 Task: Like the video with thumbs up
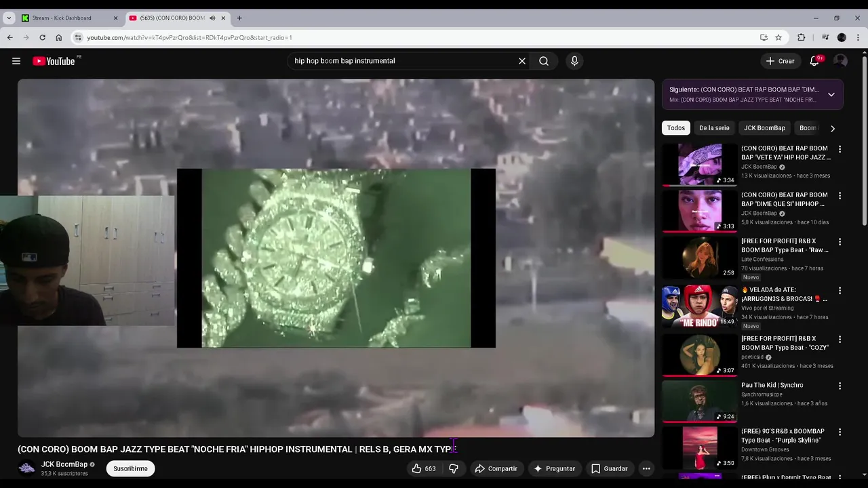tap(424, 468)
